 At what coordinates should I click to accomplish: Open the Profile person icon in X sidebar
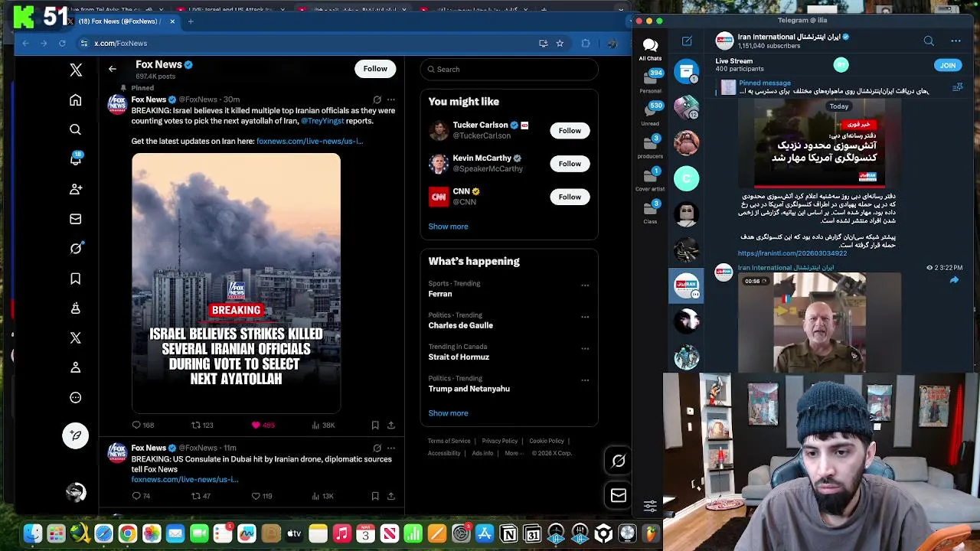coord(75,368)
